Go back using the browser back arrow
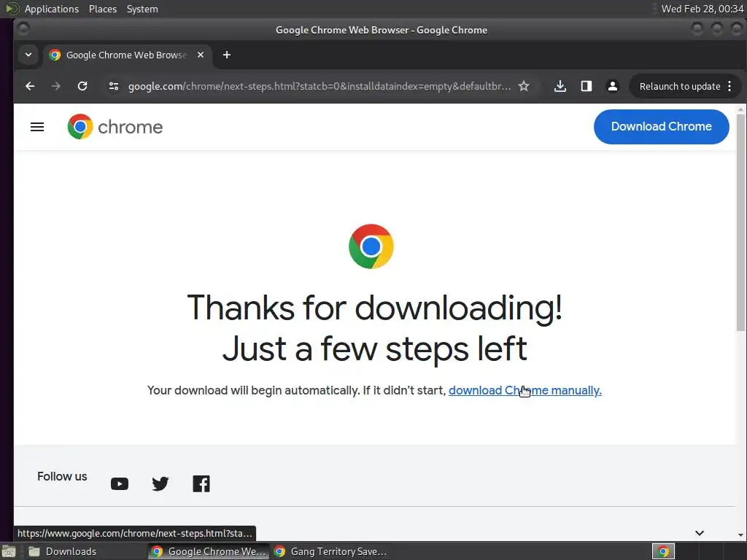This screenshot has width=747, height=560. (x=30, y=86)
